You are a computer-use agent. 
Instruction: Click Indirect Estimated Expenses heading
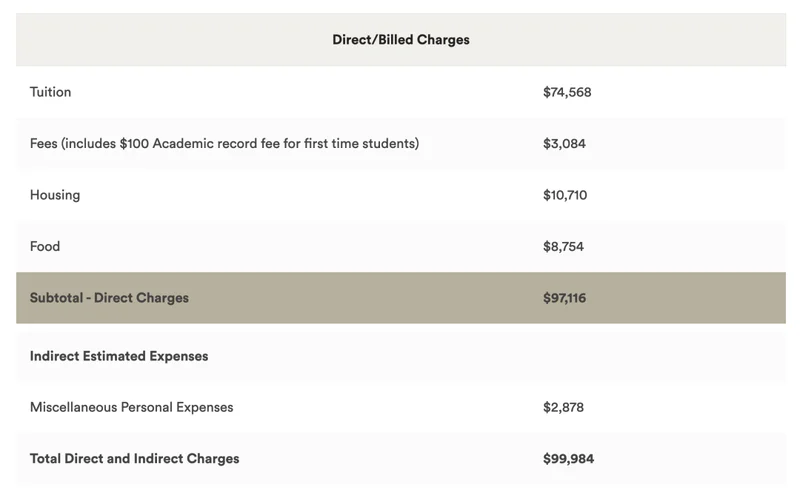click(x=119, y=356)
